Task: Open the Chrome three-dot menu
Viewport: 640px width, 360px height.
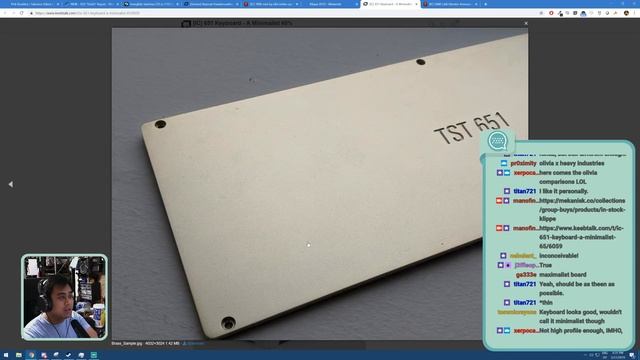Action: 634,13
